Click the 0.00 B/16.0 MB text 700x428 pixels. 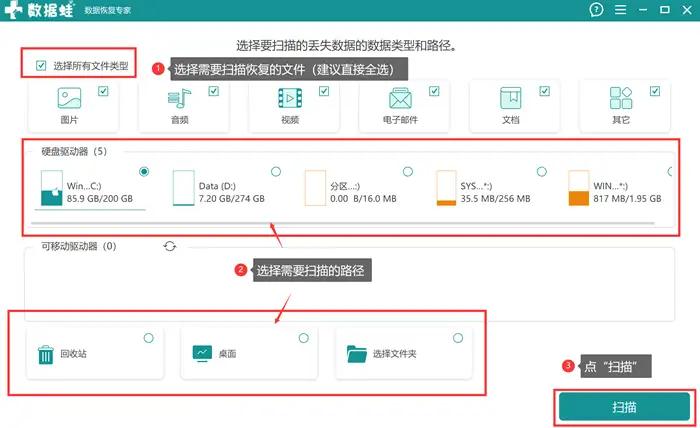click(x=363, y=199)
